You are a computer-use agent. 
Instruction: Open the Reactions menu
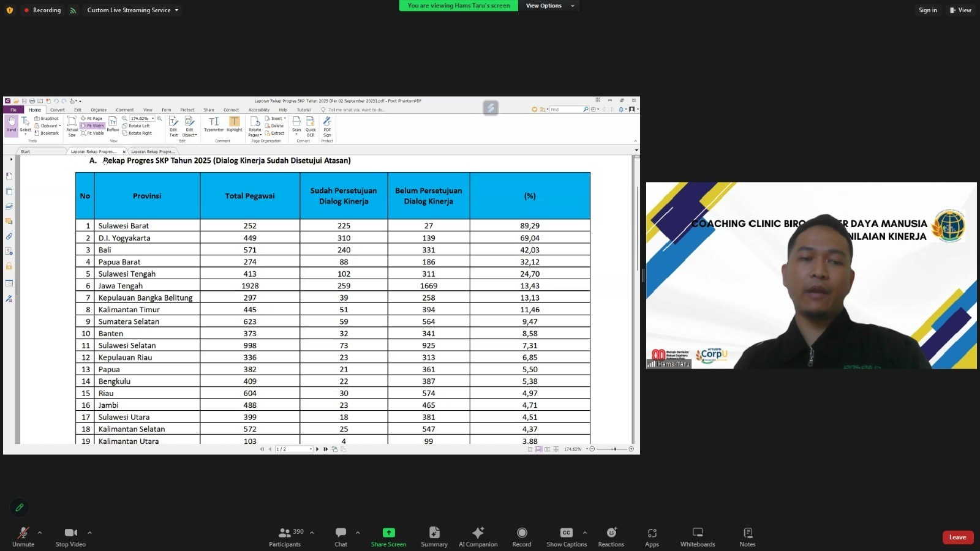[x=611, y=536]
